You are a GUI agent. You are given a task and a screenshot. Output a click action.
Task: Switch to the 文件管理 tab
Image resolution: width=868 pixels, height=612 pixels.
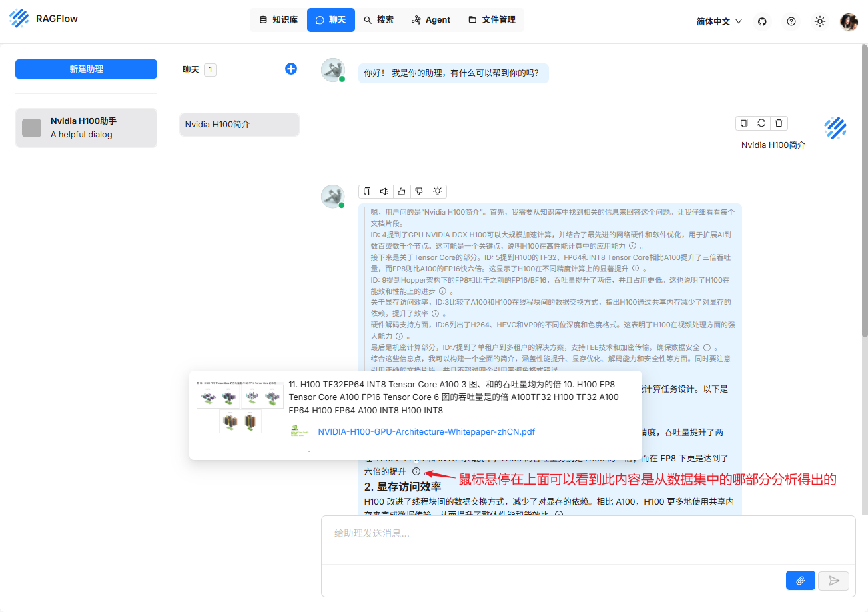(x=492, y=20)
